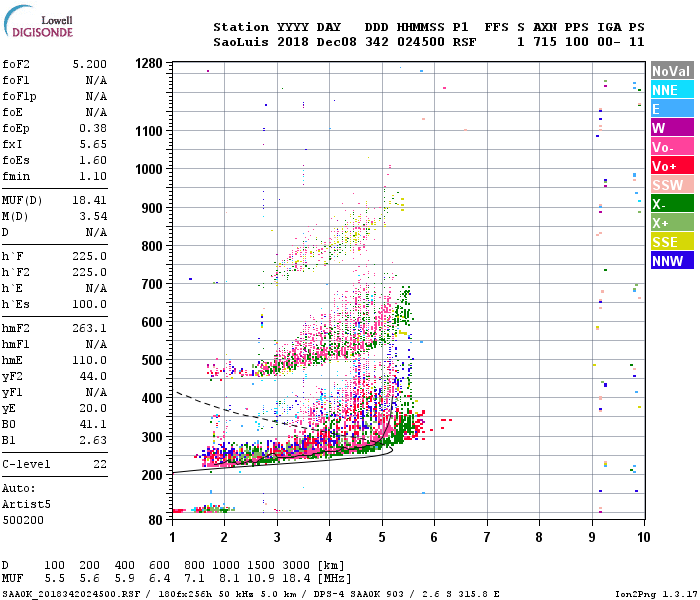
Task: Click the 500200 version text
Action: [23, 521]
